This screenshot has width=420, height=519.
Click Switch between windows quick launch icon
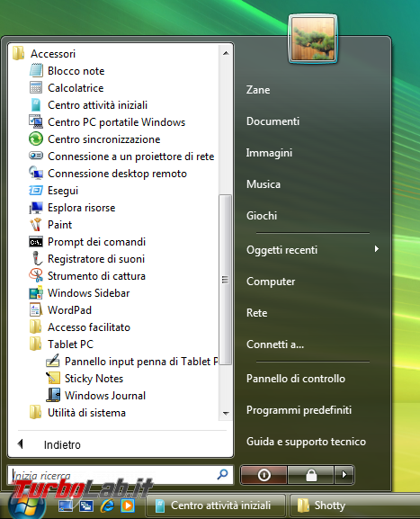pyautogui.click(x=86, y=506)
